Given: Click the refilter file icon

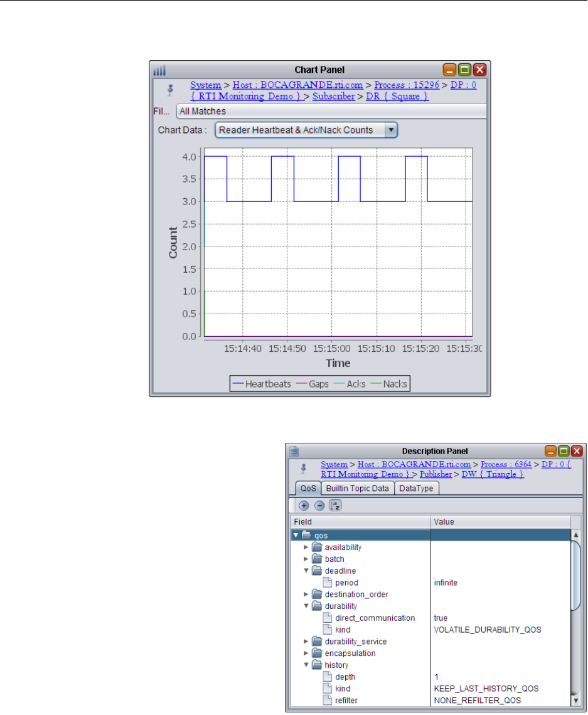Looking at the screenshot, I should coord(328,701).
